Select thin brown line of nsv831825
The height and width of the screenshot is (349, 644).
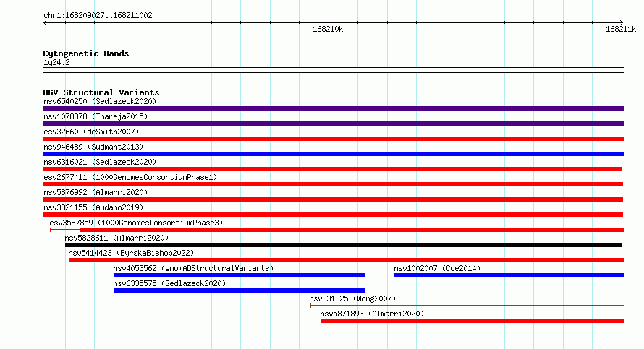pos(467,305)
